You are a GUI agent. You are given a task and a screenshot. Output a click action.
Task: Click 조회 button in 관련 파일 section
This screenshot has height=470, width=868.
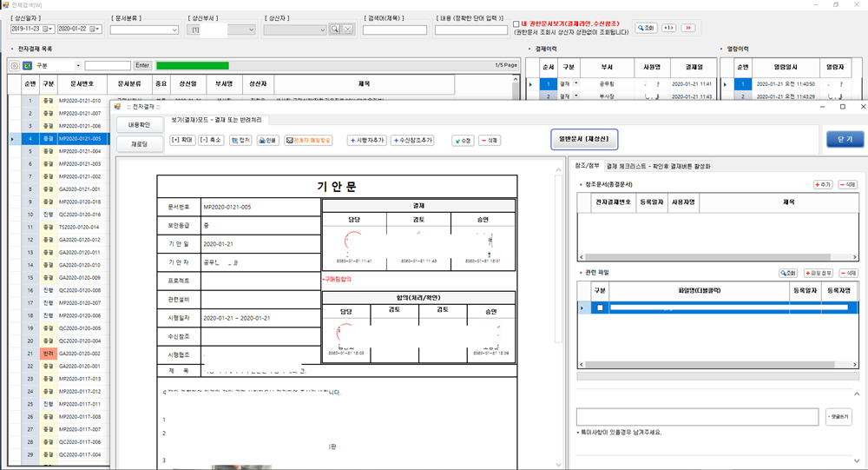coord(788,274)
